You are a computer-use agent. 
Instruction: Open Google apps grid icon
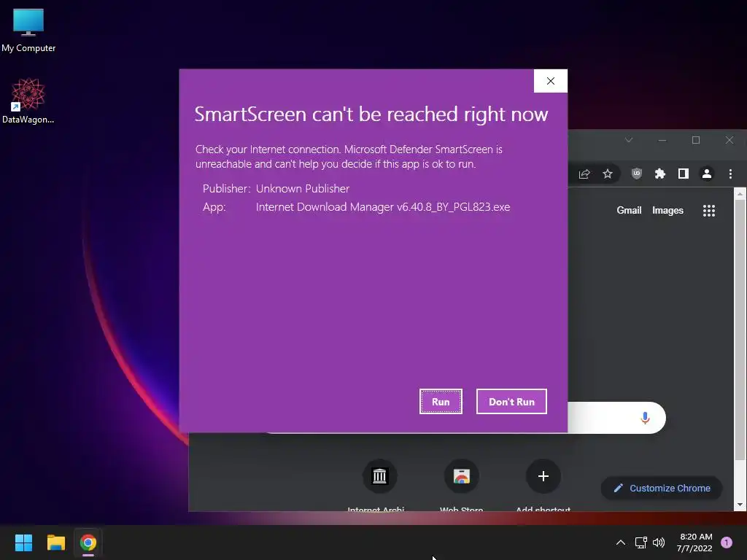click(x=709, y=211)
